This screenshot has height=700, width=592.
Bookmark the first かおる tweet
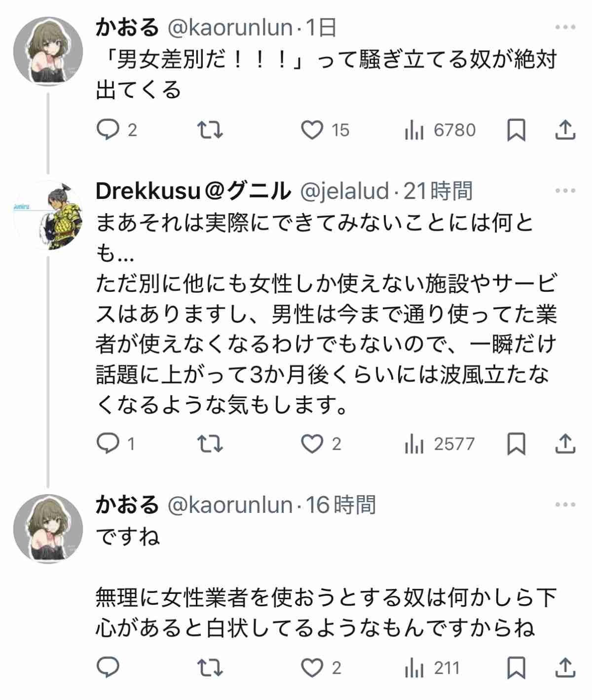point(517,130)
